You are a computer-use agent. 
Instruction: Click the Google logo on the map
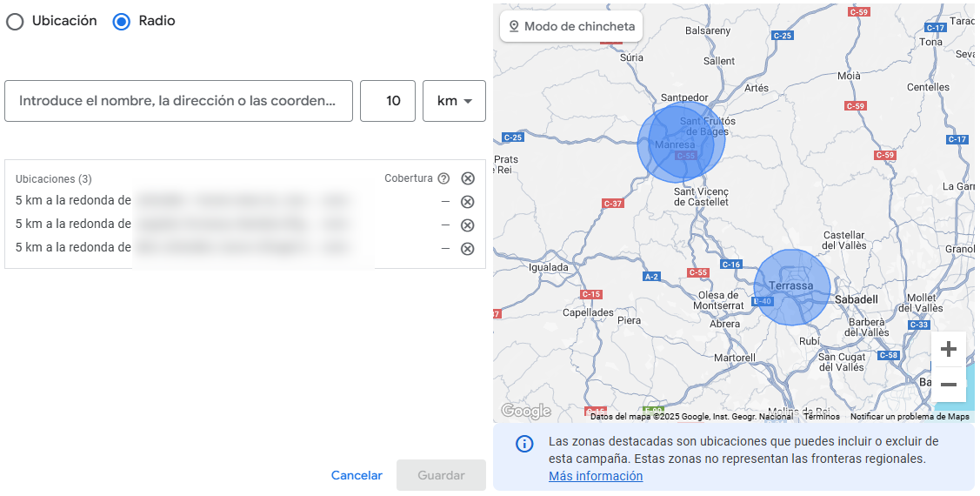[525, 411]
